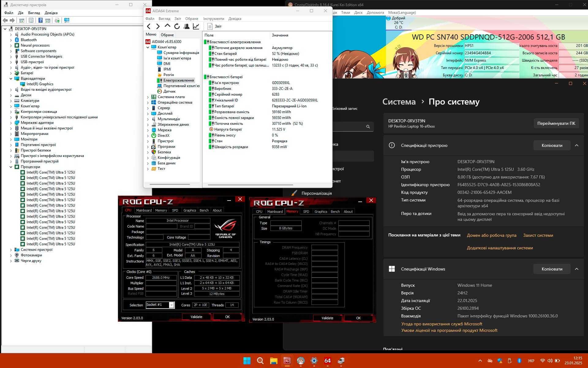Click AIDA64 right pane horizontal scrollbar
This screenshot has width=588, height=368.
coord(251,185)
